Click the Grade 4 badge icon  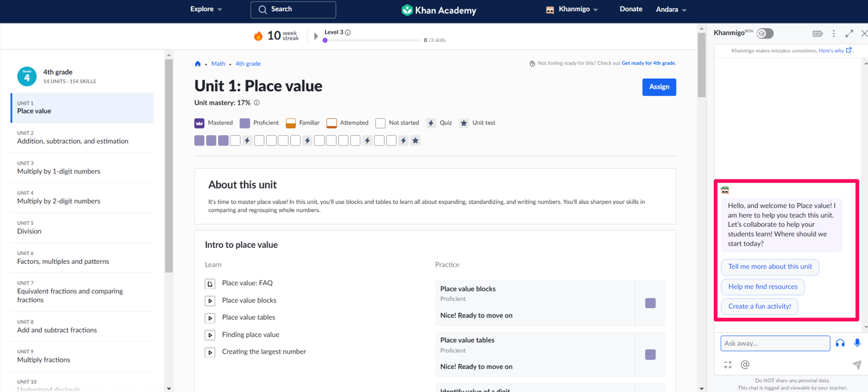coord(26,76)
